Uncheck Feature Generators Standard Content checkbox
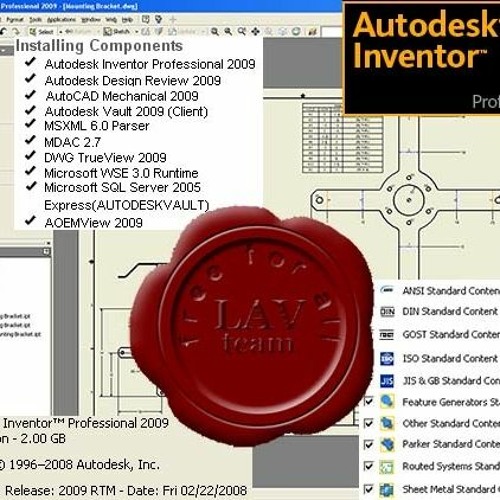 [x=369, y=401]
